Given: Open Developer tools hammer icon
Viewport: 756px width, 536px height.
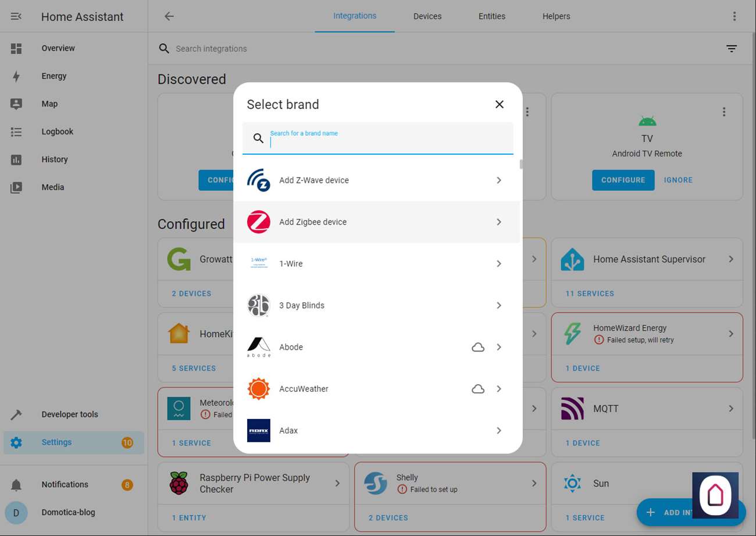Looking at the screenshot, I should pyautogui.click(x=16, y=414).
